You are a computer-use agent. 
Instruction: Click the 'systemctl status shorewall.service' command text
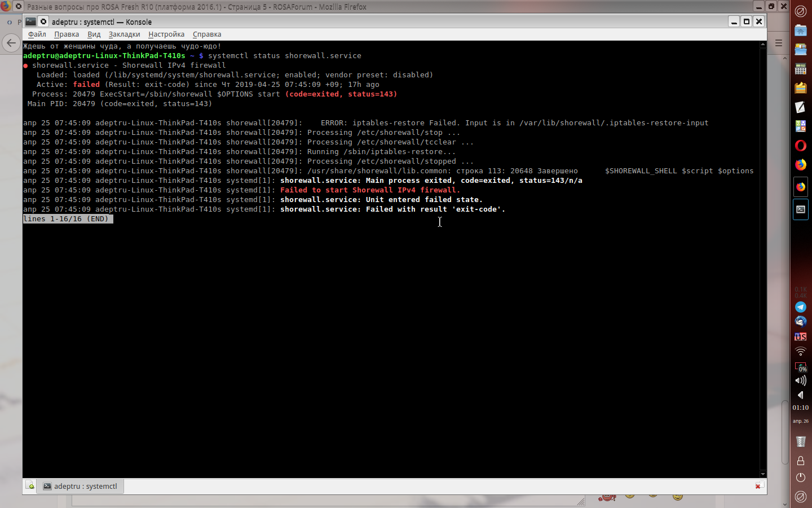[285, 56]
